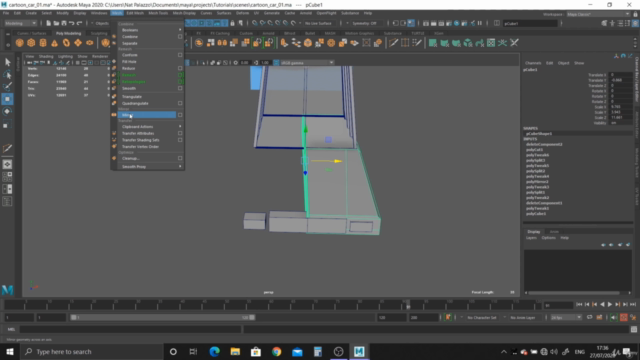Click the Translate Y value field
Image resolution: width=640 pixels, height=360 pixels.
(x=621, y=80)
